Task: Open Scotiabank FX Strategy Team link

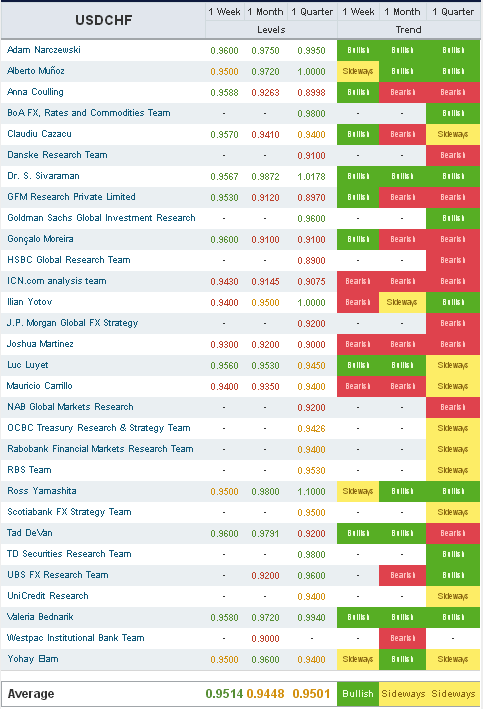Action: coord(69,512)
